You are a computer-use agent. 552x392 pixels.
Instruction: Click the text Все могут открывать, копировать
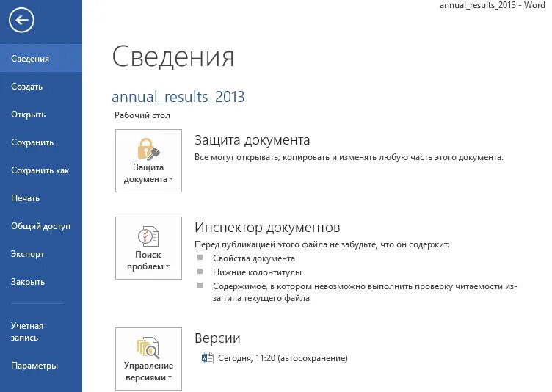(349, 157)
